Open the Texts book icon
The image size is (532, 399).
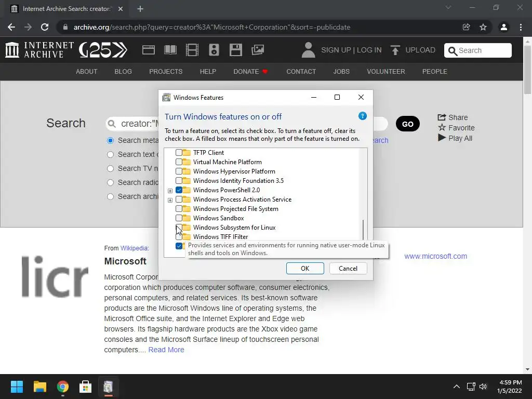170,50
